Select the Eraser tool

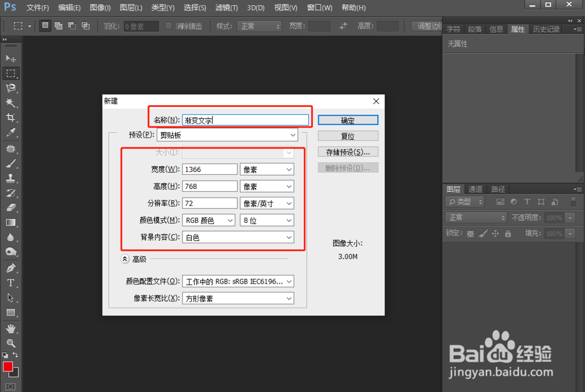coord(11,207)
